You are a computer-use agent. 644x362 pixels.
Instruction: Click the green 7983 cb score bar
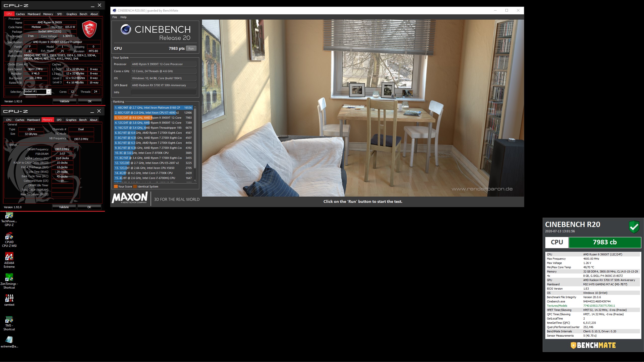click(x=605, y=242)
